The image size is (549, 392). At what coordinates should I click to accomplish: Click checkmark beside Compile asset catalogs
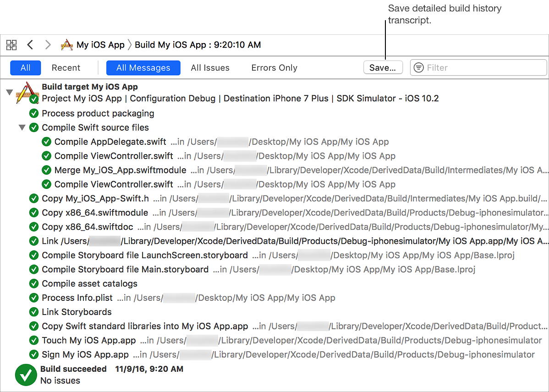click(34, 284)
